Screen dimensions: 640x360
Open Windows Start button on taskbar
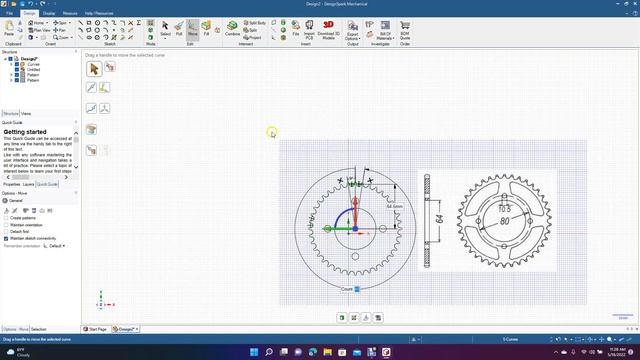pos(254,352)
